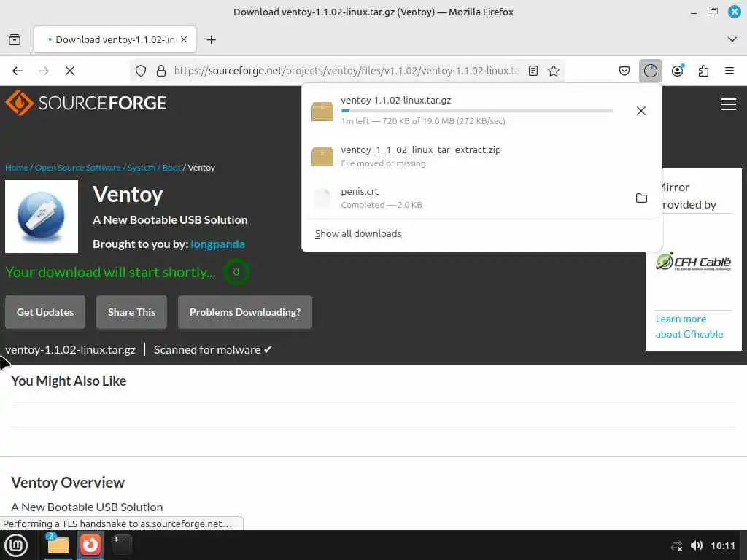Save the page to Pocket
Viewport: 747px width, 560px height.
[624, 71]
